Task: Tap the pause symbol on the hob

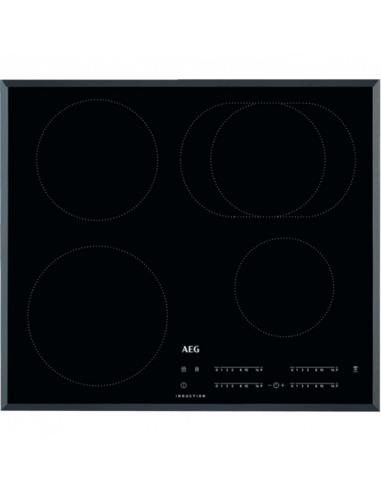Action: [x=197, y=369]
